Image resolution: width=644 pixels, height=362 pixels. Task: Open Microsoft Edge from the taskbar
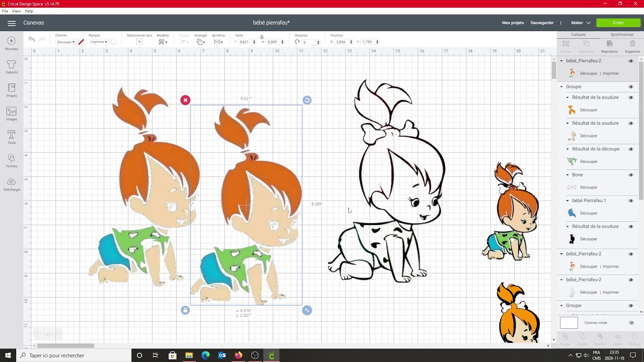pos(205,355)
